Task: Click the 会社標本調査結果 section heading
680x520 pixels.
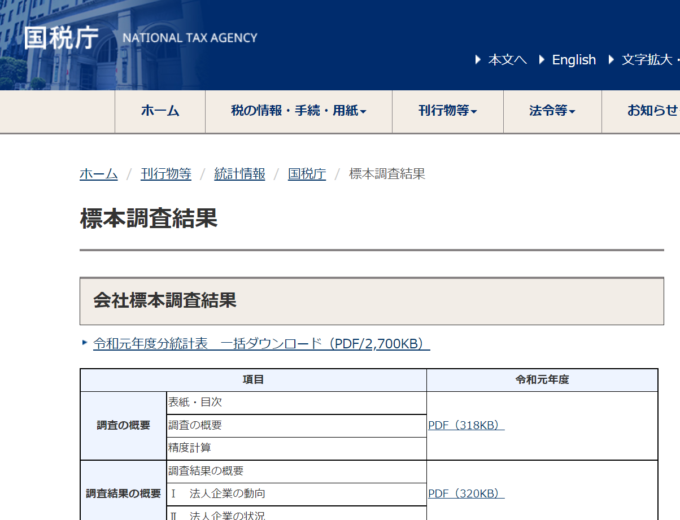Action: (165, 300)
